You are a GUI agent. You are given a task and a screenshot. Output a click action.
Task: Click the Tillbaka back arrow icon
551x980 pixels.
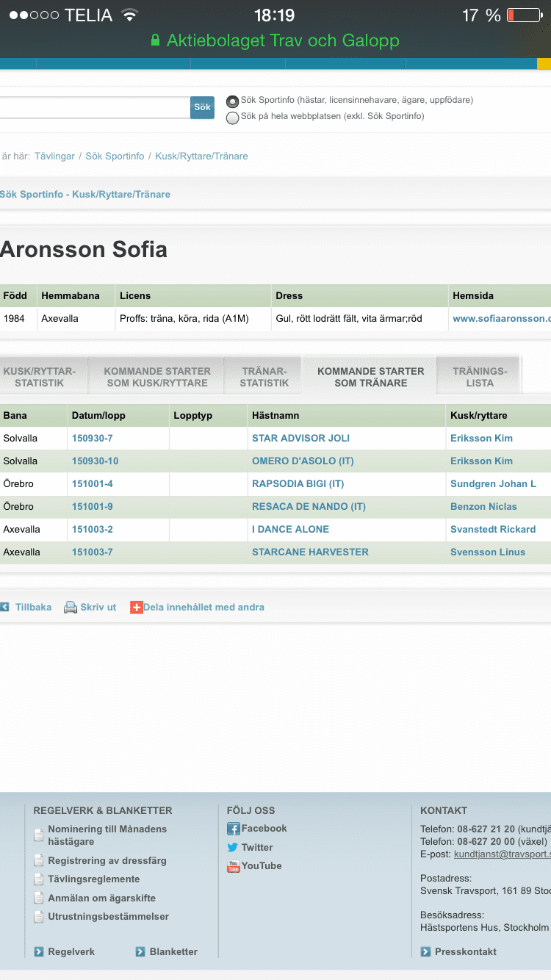(4, 608)
